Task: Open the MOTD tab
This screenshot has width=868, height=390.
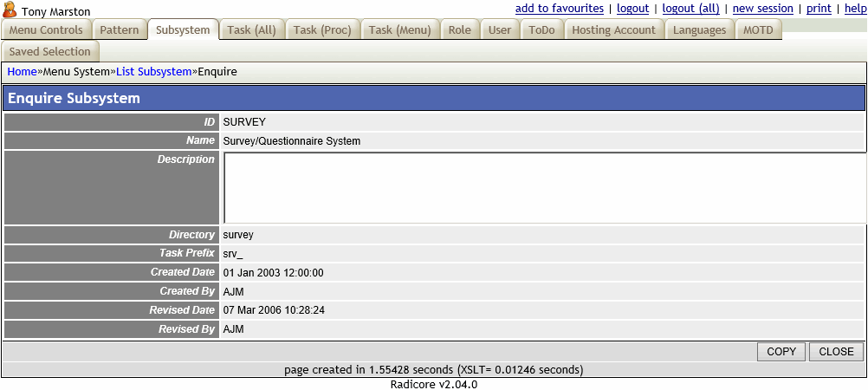Action: 758,30
